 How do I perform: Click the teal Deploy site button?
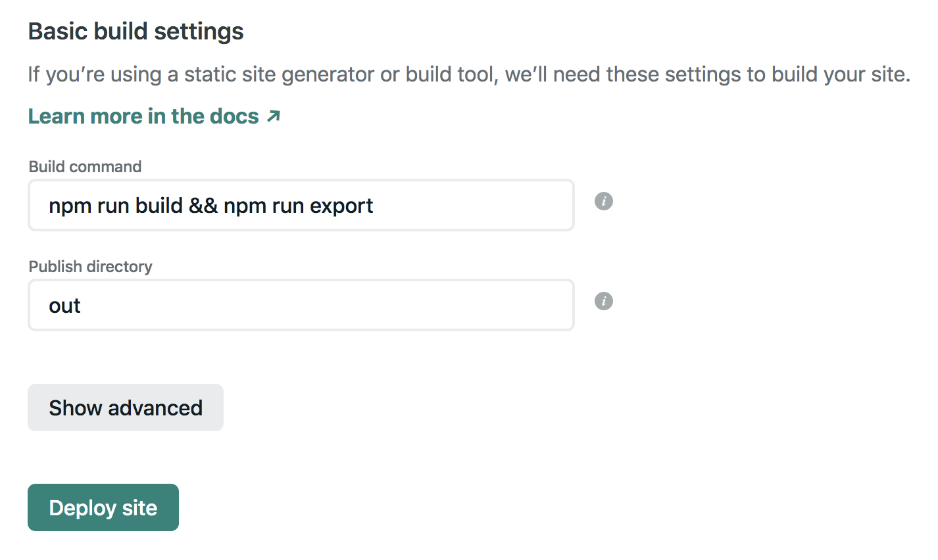(x=103, y=507)
